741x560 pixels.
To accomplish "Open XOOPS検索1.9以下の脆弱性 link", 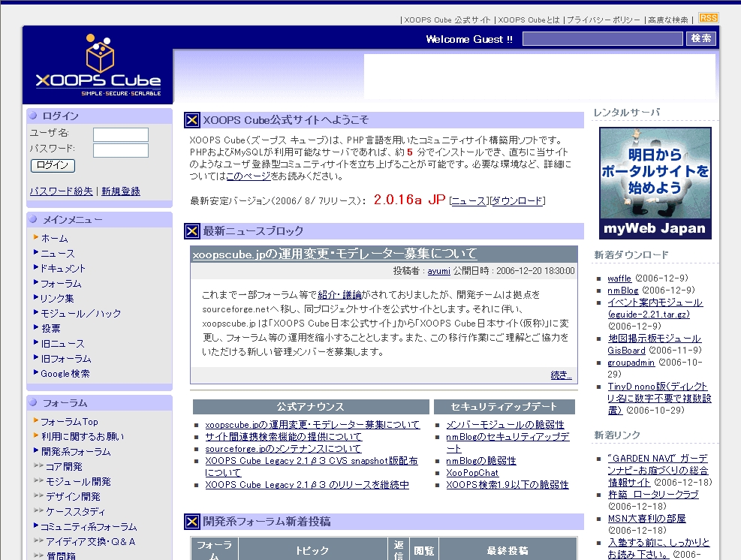I will (507, 485).
